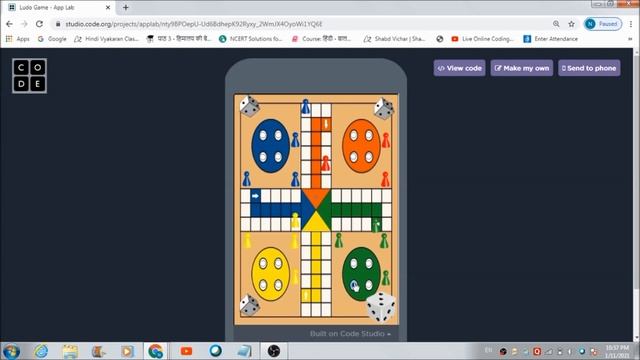This screenshot has height=360, width=640.
Task: Open Shabd Vichar bookmark
Action: [x=394, y=39]
